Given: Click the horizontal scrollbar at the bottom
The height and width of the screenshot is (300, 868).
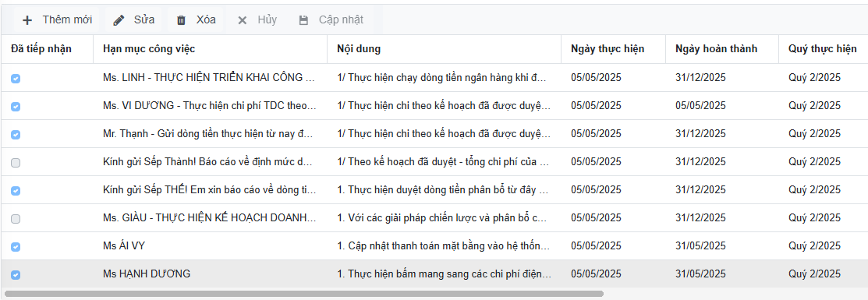Looking at the screenshot, I should [x=304, y=294].
